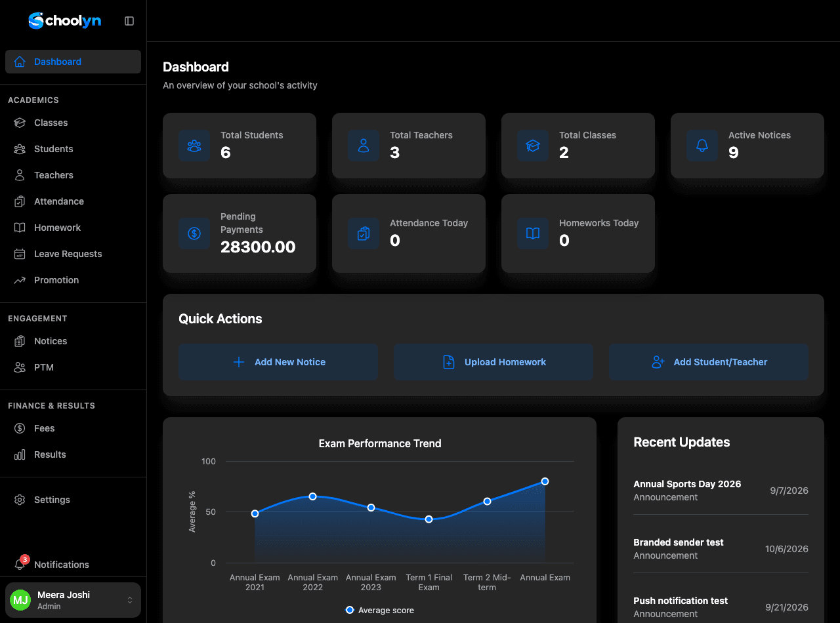
Task: Click the Notifications bell with red badge
Action: tap(21, 563)
